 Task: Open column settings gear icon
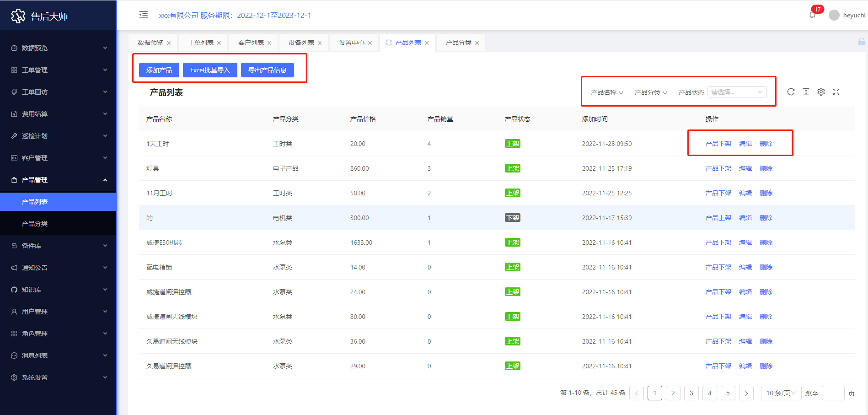(x=821, y=92)
